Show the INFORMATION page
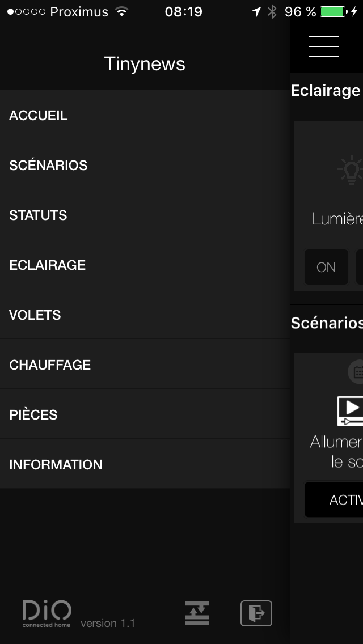This screenshot has height=644, width=363. pyautogui.click(x=145, y=464)
